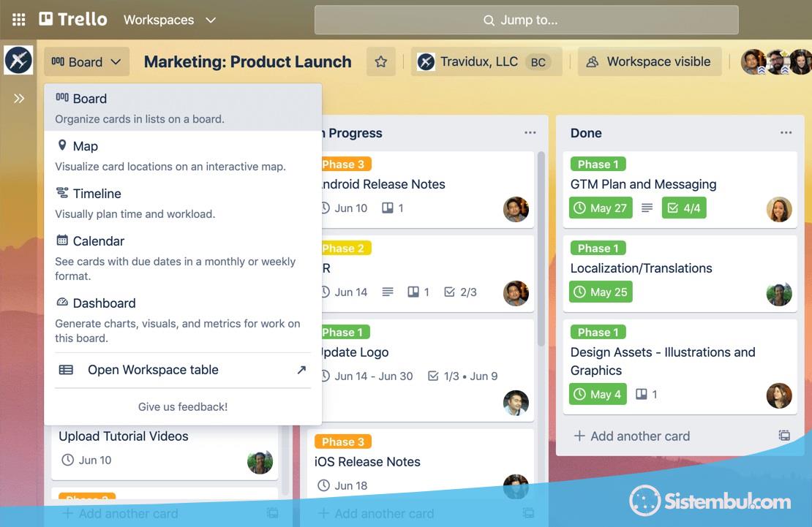812x527 pixels.
Task: Toggle the May 27 due date badge
Action: tap(601, 208)
